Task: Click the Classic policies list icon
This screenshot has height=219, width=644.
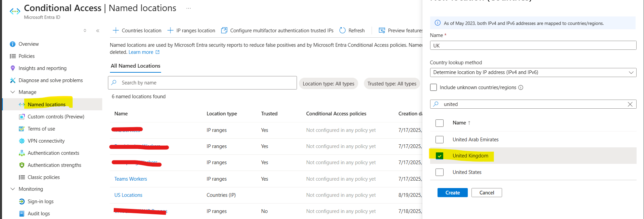Action: point(22,177)
